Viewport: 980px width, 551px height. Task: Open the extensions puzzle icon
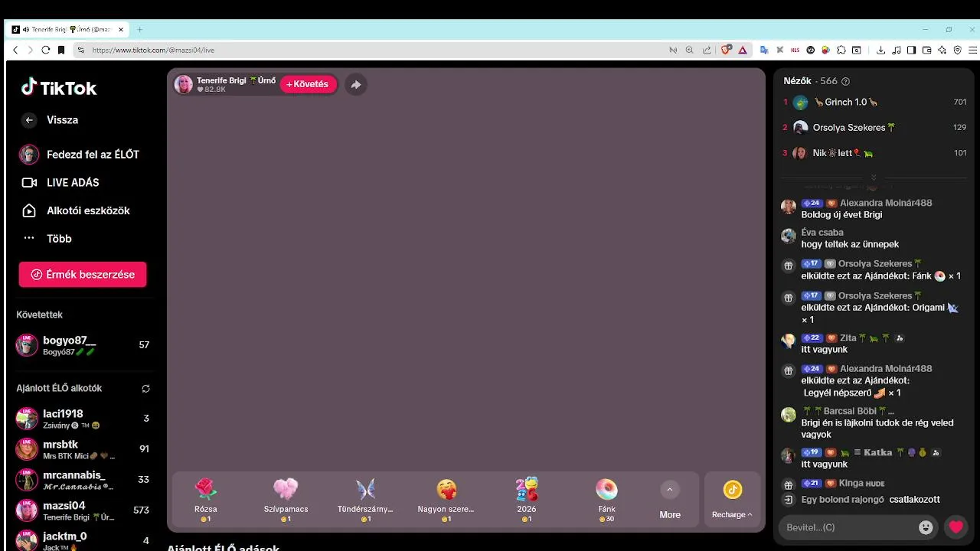pyautogui.click(x=841, y=50)
